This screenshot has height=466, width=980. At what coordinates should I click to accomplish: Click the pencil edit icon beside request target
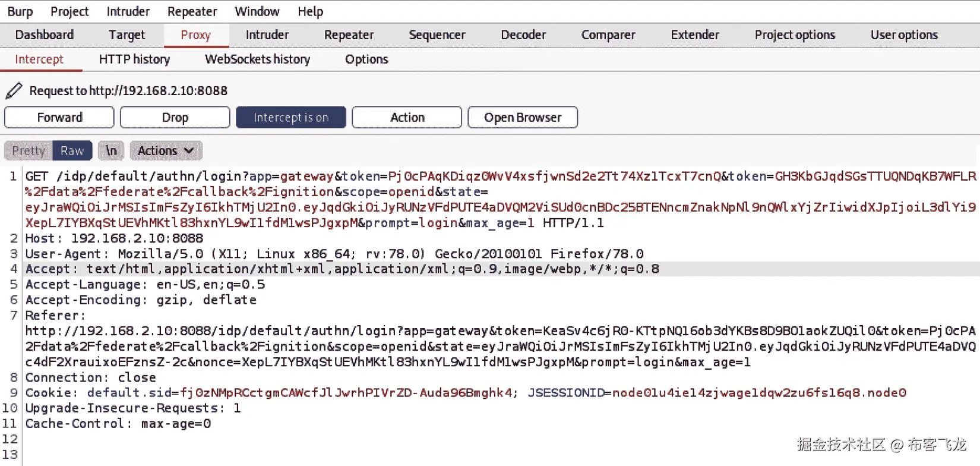[14, 91]
